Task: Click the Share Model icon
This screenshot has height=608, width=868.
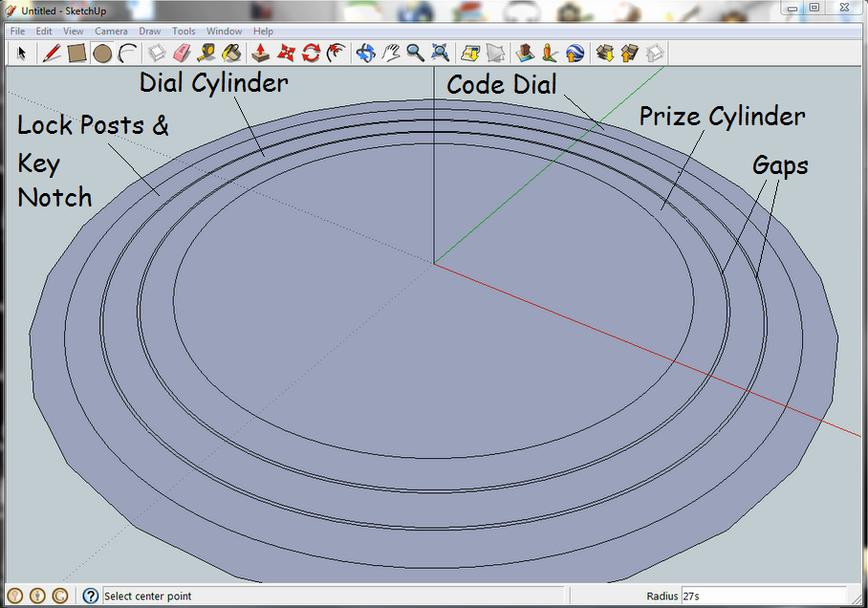Action: coord(629,54)
